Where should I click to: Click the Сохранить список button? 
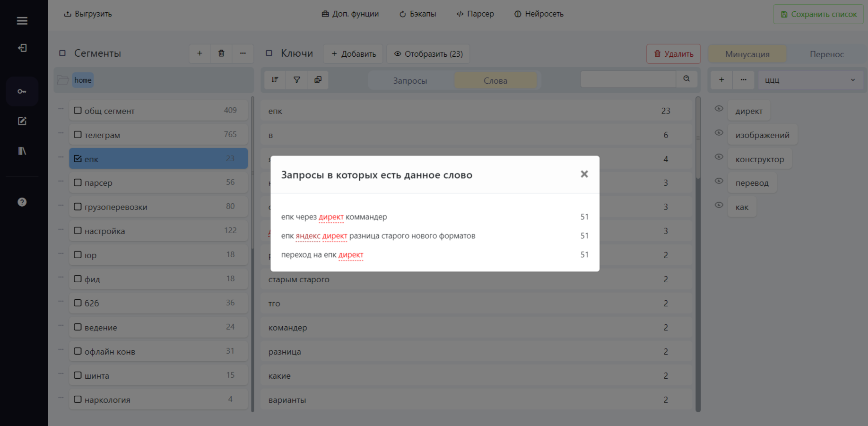pos(818,14)
